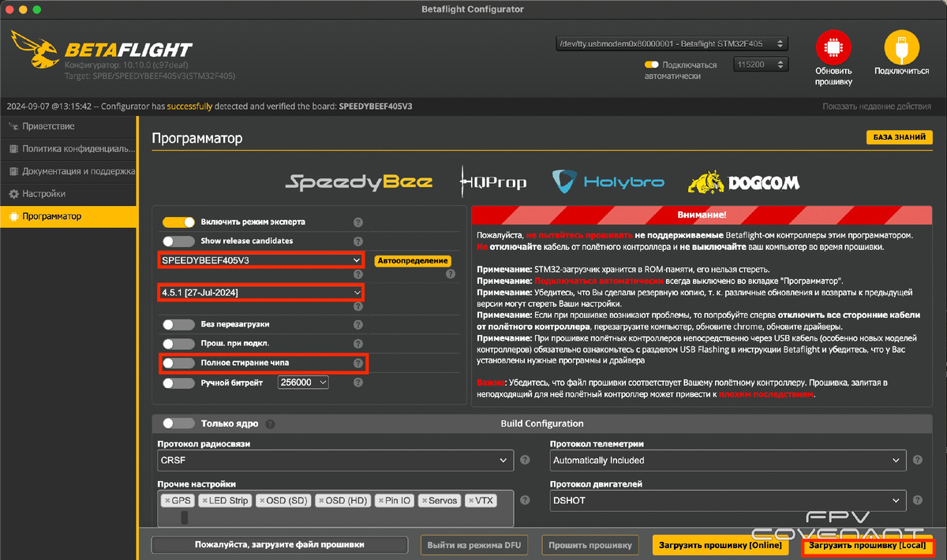Remove the GPS option via its × icon
Viewport: 947px width, 560px height.
167,500
